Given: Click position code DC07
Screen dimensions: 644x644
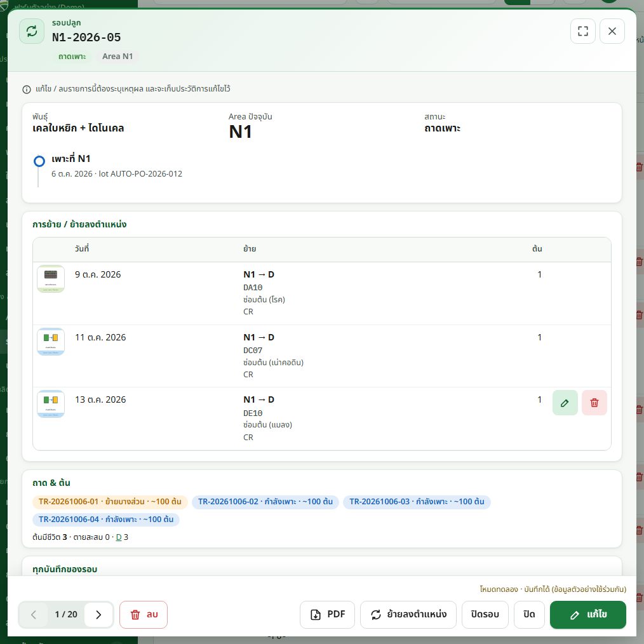Looking at the screenshot, I should tap(253, 351).
